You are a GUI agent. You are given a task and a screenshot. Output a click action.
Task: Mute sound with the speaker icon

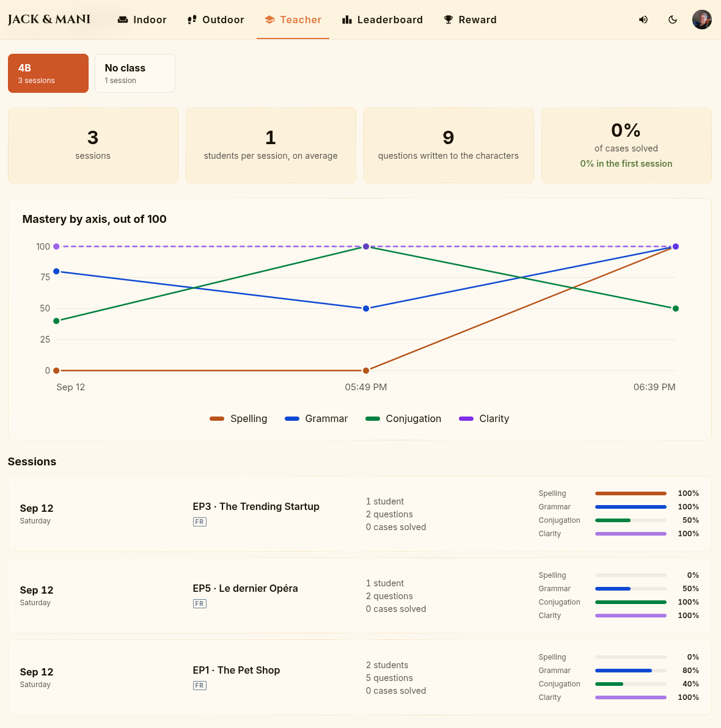pos(643,20)
